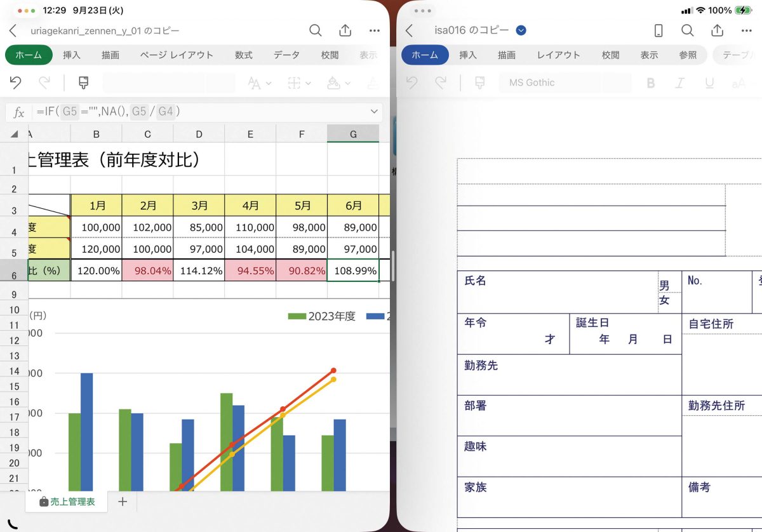Select the 売上管理表 sheet tab
Image resolution: width=762 pixels, height=532 pixels.
[x=67, y=502]
